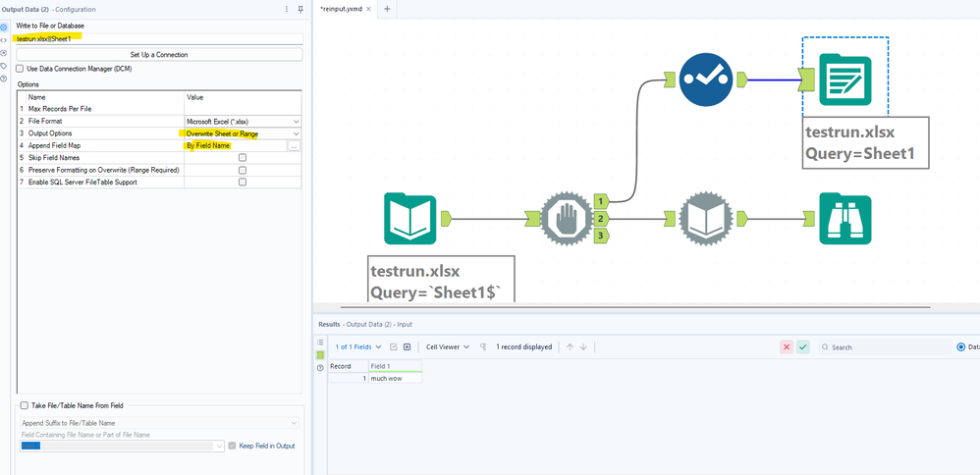This screenshot has width=980, height=475.
Task: Open the Annotation tag icon
Action: tap(4, 65)
